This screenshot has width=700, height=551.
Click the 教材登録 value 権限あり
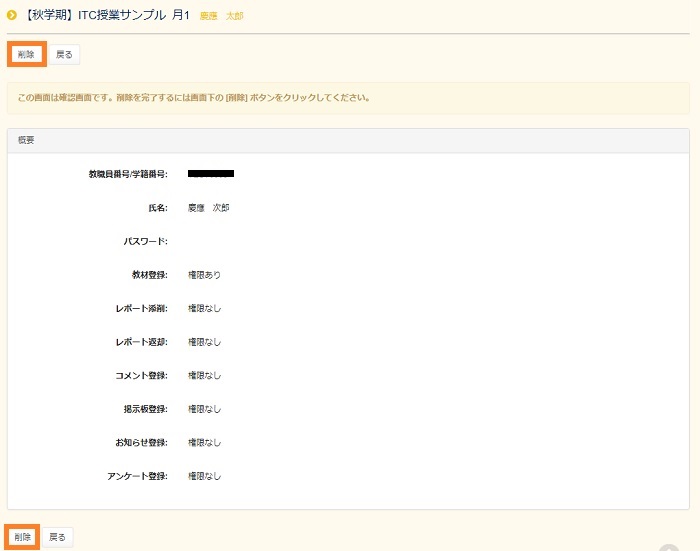204,275
